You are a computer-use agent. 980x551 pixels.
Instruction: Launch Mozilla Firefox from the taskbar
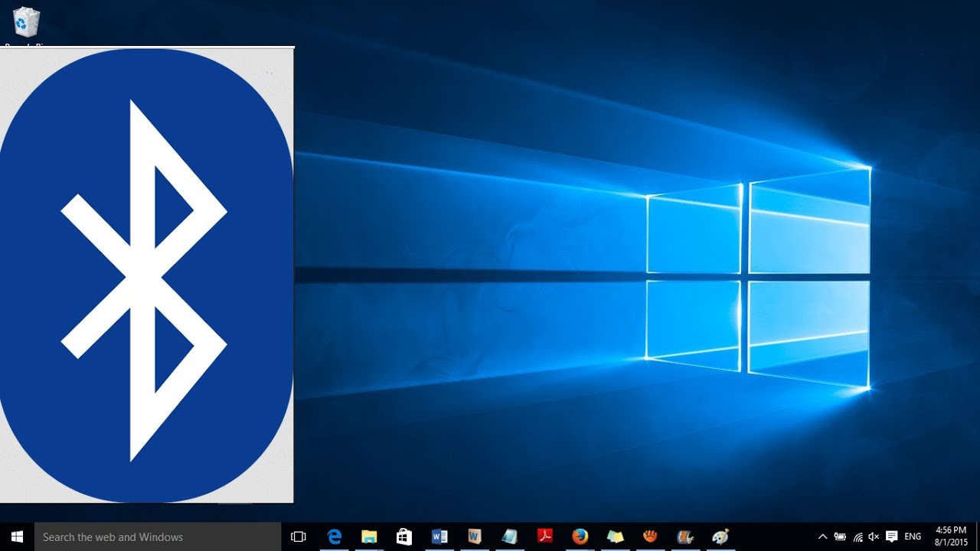coord(580,536)
